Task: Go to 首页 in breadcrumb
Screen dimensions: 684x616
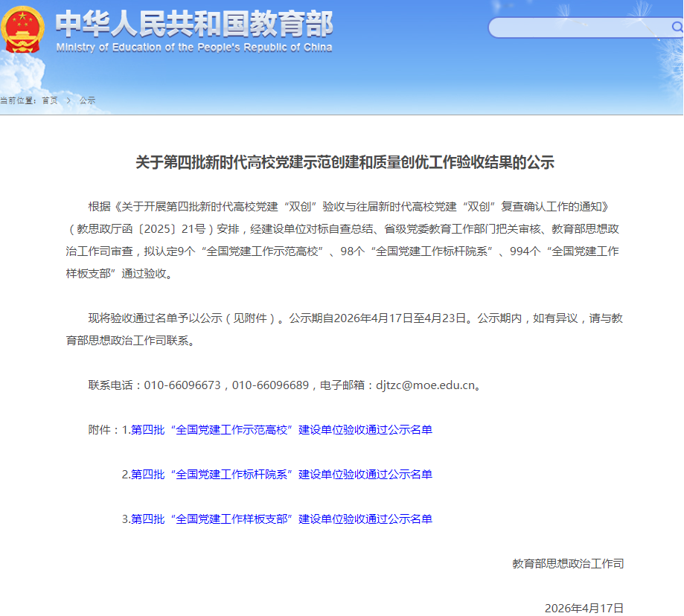Action: 50,100
